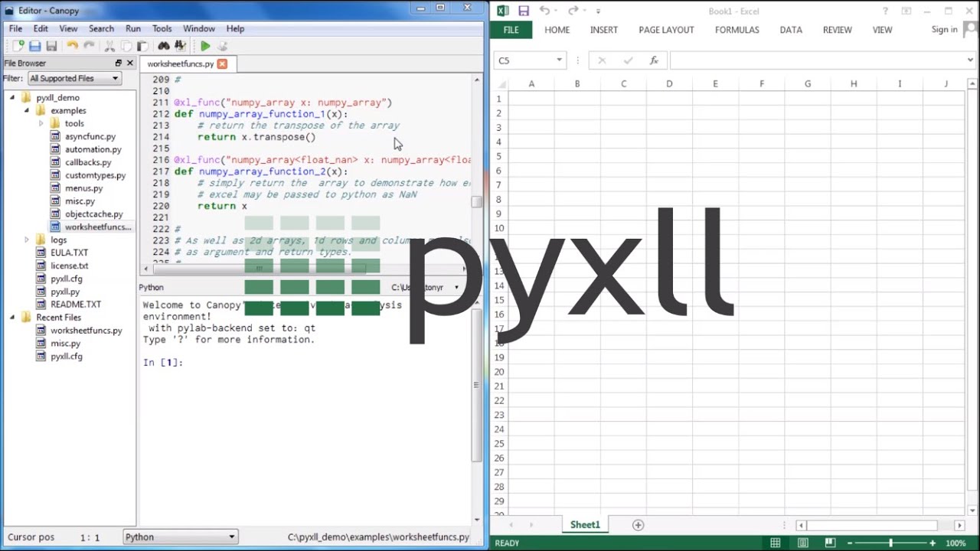Expand the Excel formula bar
Image resolution: width=980 pixels, height=551 pixels.
pos(971,60)
